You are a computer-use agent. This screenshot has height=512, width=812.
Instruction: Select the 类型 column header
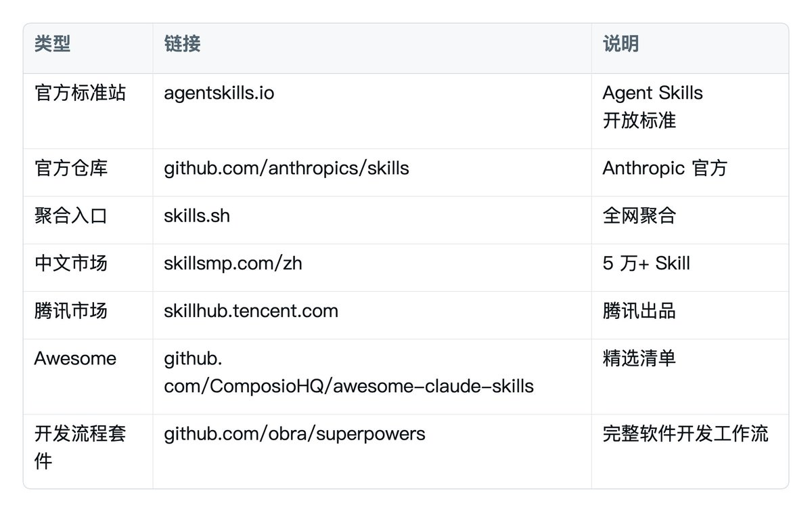pos(53,44)
